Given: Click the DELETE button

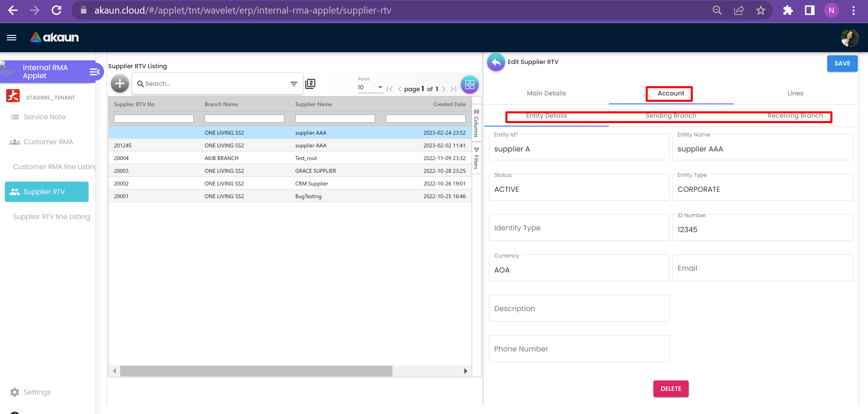Looking at the screenshot, I should click(671, 389).
